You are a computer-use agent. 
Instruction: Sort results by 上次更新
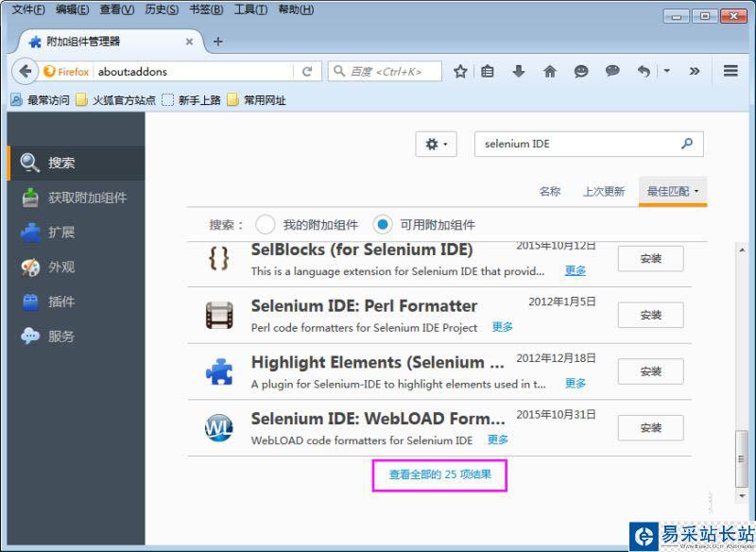(x=604, y=191)
